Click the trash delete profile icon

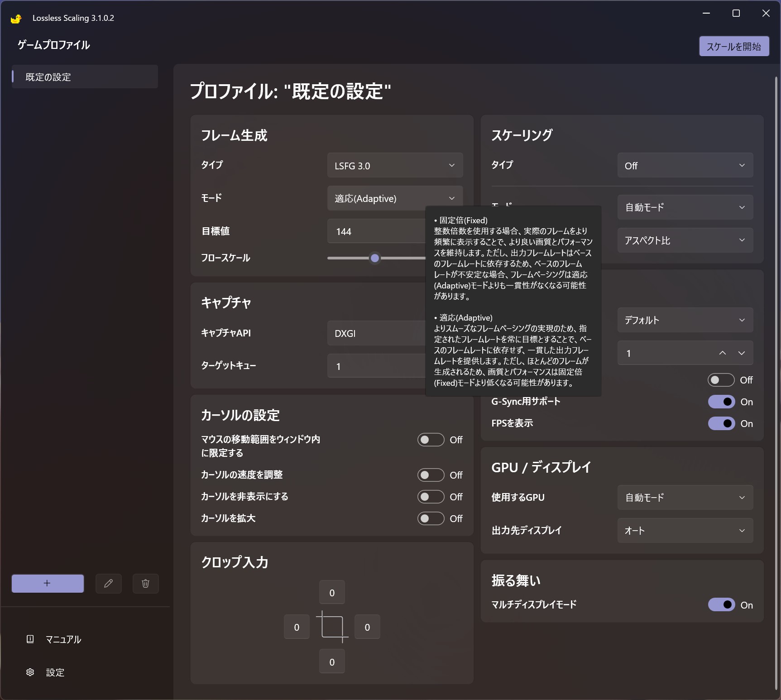point(145,583)
